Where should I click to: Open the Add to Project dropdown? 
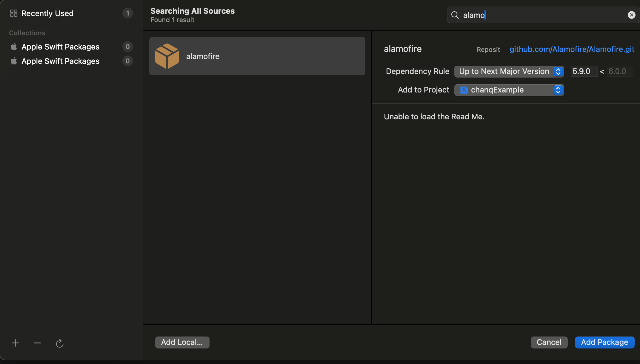[x=509, y=90]
